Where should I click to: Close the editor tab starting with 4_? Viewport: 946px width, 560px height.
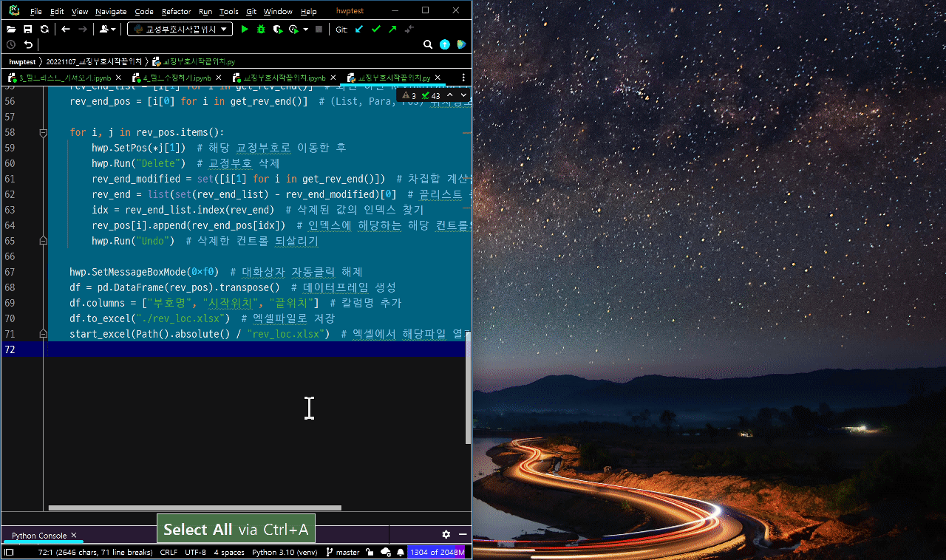coord(218,78)
